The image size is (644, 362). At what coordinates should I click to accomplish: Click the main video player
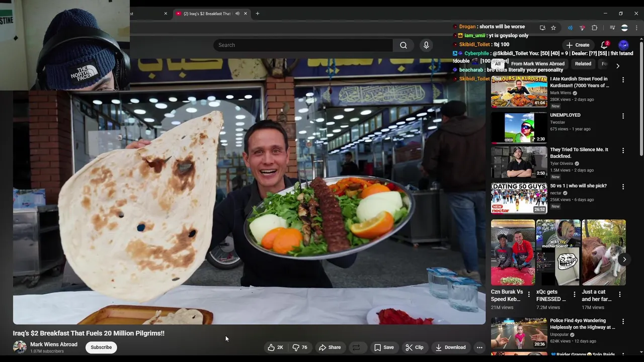249,191
